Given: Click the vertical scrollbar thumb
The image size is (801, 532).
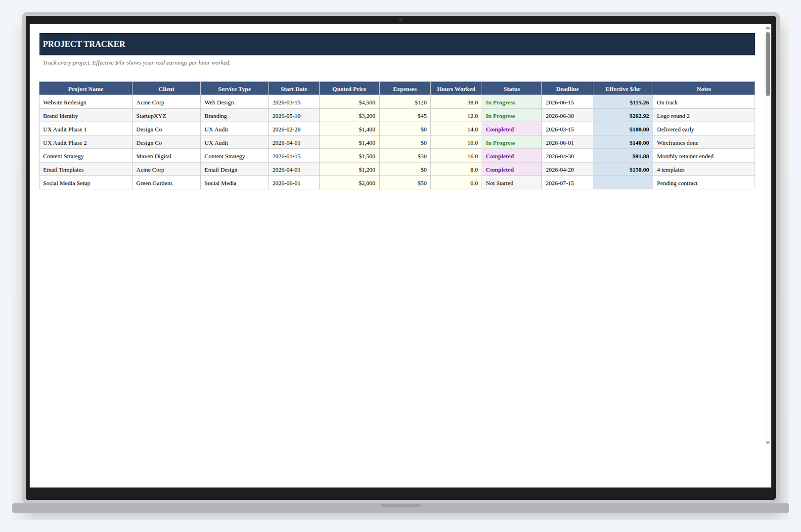Looking at the screenshot, I should pyautogui.click(x=768, y=64).
